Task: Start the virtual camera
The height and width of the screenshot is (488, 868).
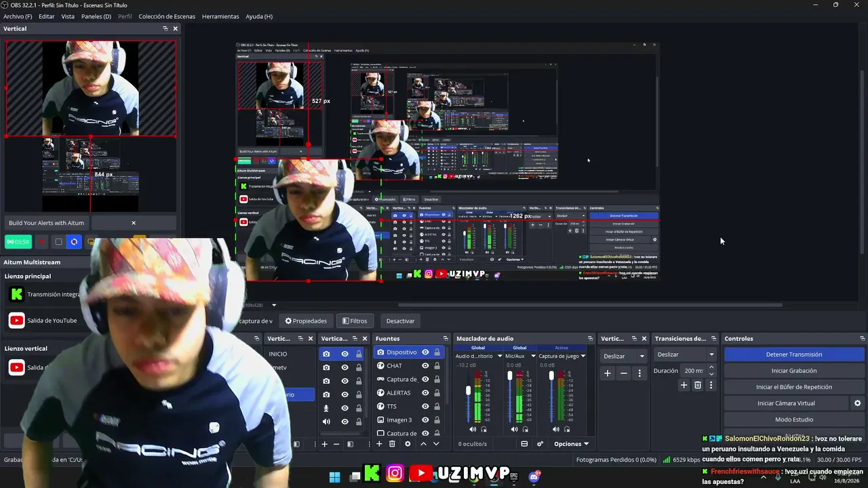Action: pos(786,403)
